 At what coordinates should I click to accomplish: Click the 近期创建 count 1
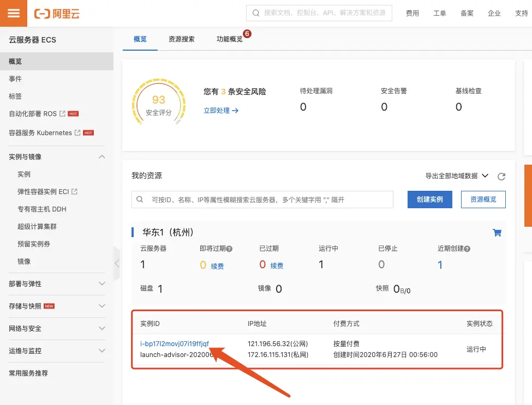[440, 265]
